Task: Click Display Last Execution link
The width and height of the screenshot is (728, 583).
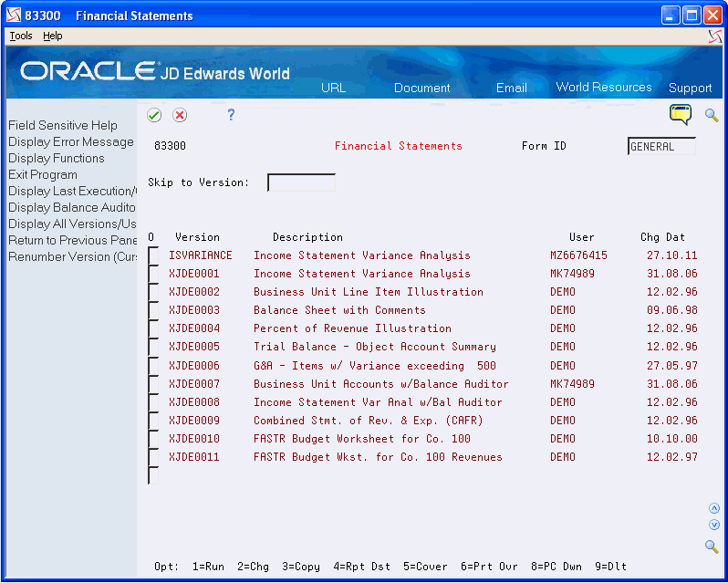Action: [72, 192]
